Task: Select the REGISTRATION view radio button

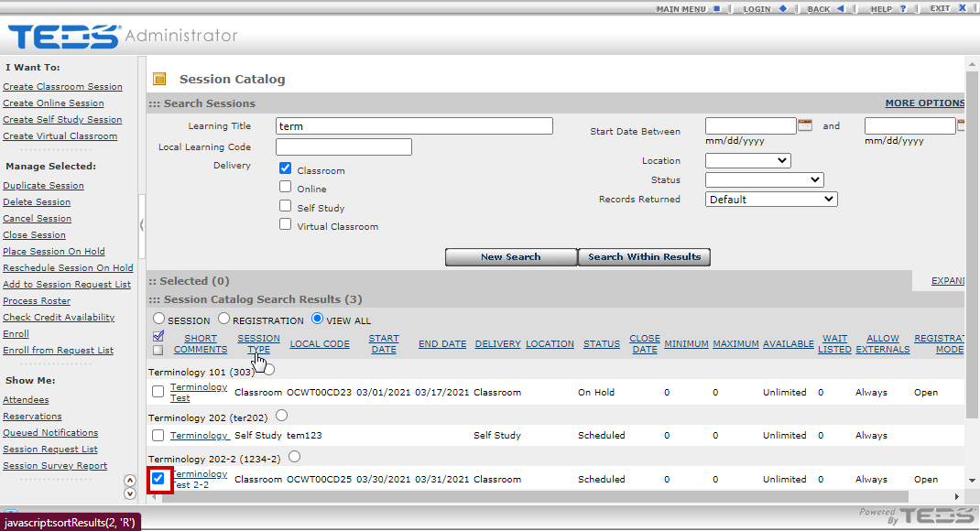Action: 223,320
